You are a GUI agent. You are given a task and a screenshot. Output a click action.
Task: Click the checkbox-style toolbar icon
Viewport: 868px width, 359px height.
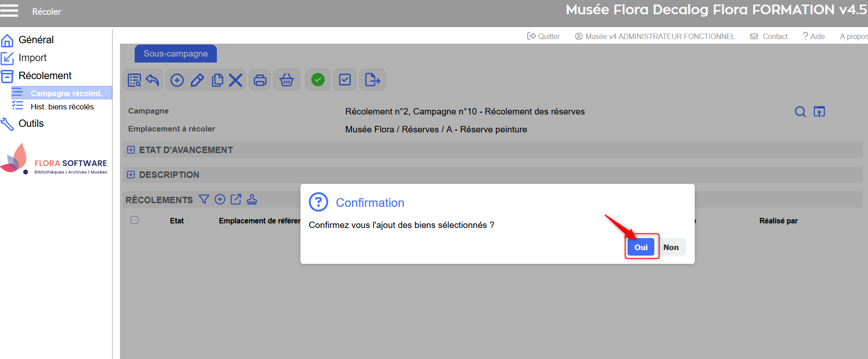[x=345, y=80]
